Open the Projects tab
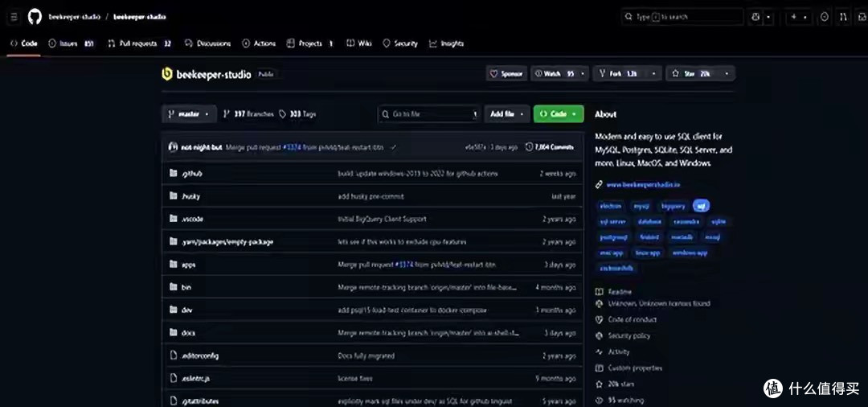The image size is (868, 407). coord(310,43)
